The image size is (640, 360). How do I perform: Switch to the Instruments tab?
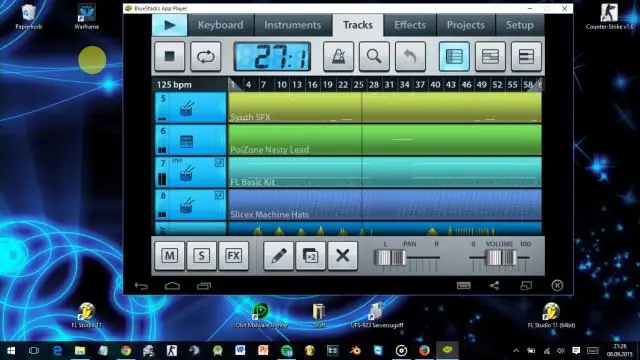tap(293, 25)
